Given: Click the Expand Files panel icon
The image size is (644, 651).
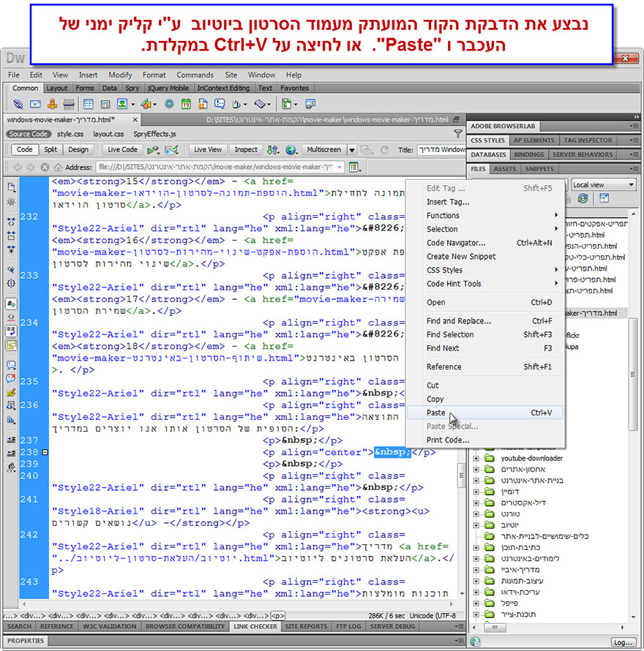Looking at the screenshot, I should [604, 198].
